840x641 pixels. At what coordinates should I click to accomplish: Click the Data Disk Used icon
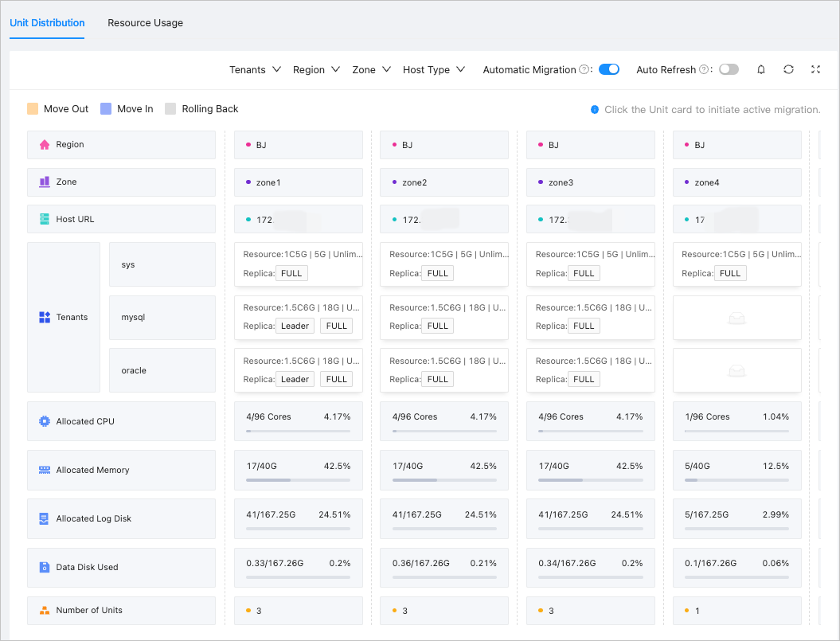point(45,568)
